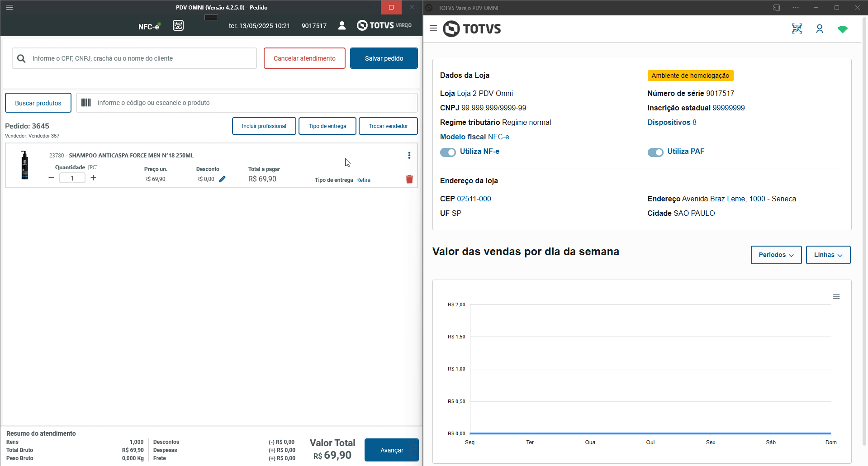The width and height of the screenshot is (868, 466).
Task: Click the CNPJ 99.999.999/9999-99 text
Action: [483, 108]
